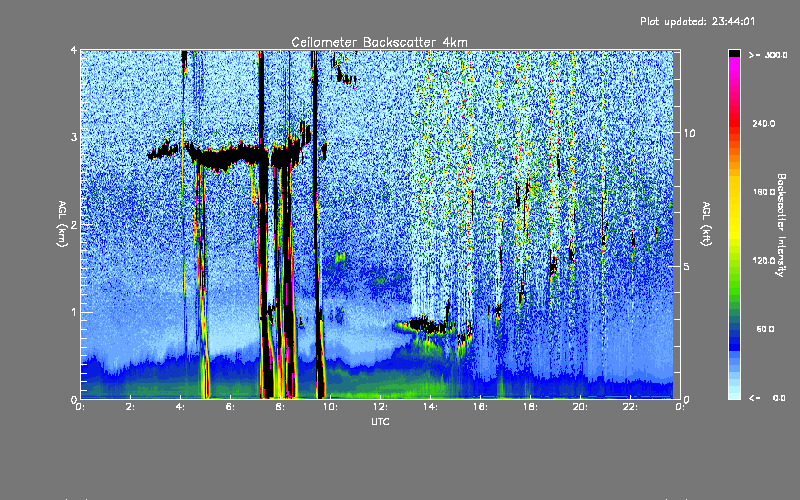Click the "Backscatter Intensity" colorbar label
This screenshot has height=500, width=800.
(x=780, y=225)
